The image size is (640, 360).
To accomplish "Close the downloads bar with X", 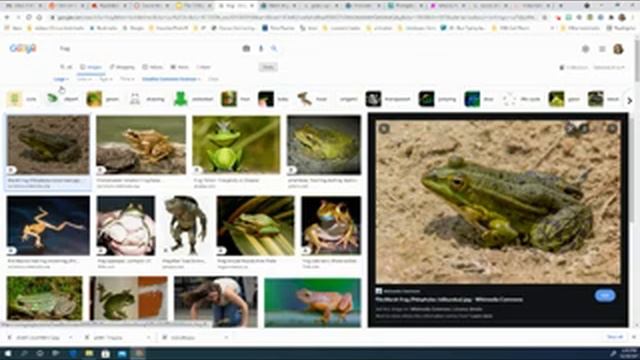I will 634,337.
